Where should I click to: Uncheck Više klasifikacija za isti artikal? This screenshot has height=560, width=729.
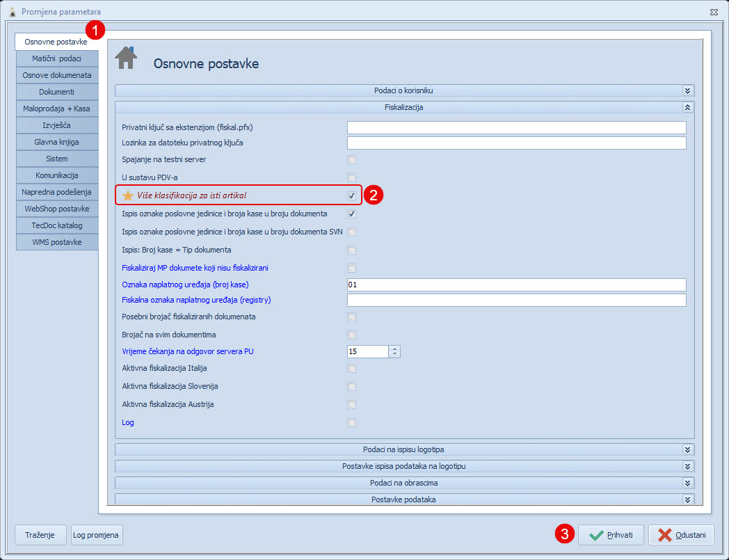click(x=352, y=196)
